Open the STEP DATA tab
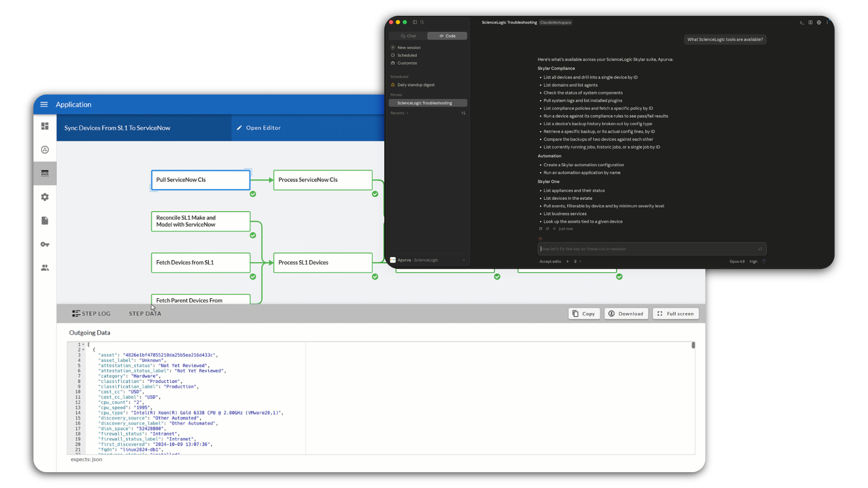The image size is (868, 488). pos(145,314)
